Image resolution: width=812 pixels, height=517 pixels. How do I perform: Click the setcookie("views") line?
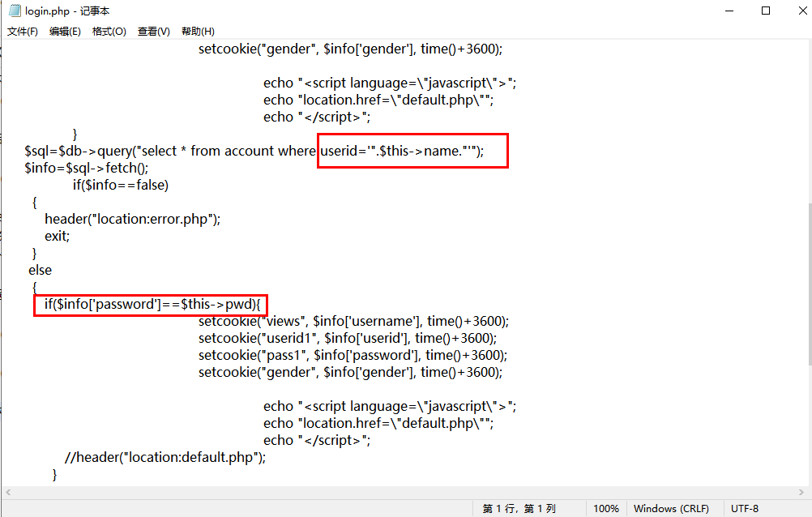pyautogui.click(x=353, y=321)
